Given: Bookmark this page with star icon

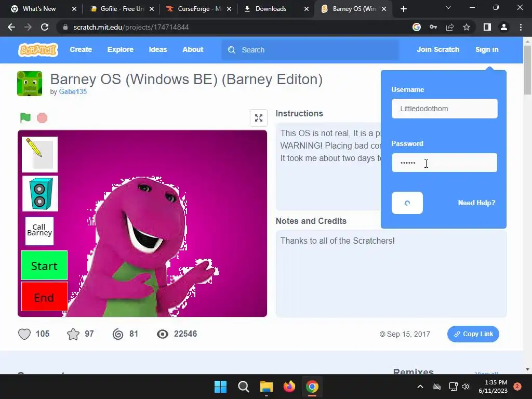Looking at the screenshot, I should (x=467, y=27).
